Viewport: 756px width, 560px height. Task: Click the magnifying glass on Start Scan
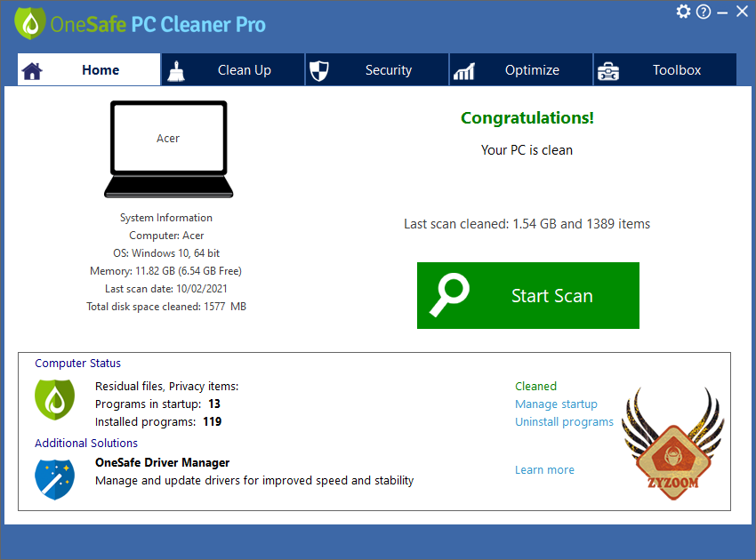[449, 295]
